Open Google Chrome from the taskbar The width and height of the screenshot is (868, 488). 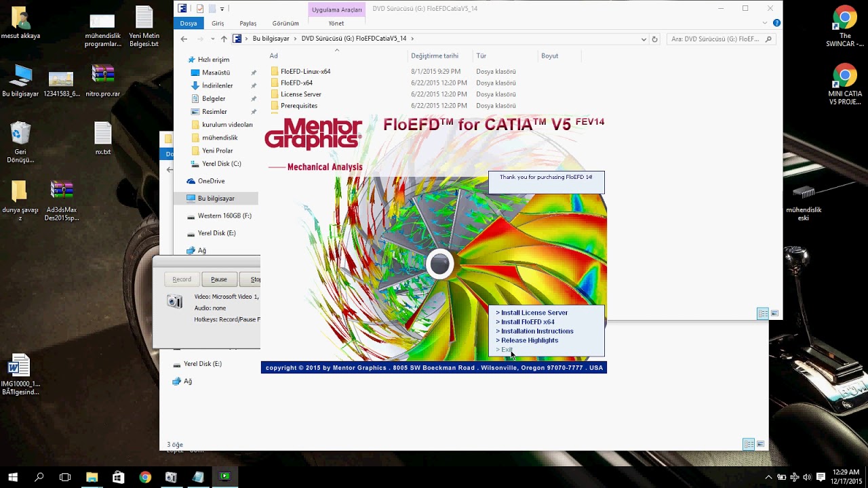(x=145, y=477)
